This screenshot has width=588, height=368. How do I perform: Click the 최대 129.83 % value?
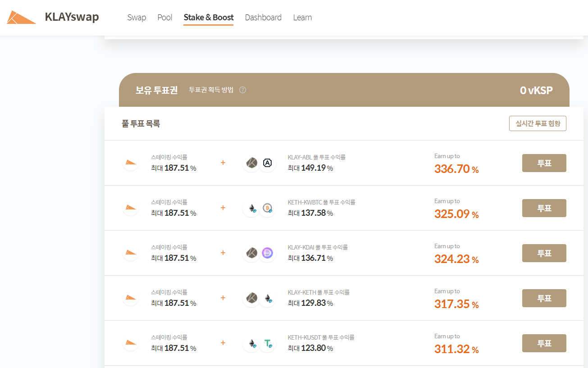(310, 303)
